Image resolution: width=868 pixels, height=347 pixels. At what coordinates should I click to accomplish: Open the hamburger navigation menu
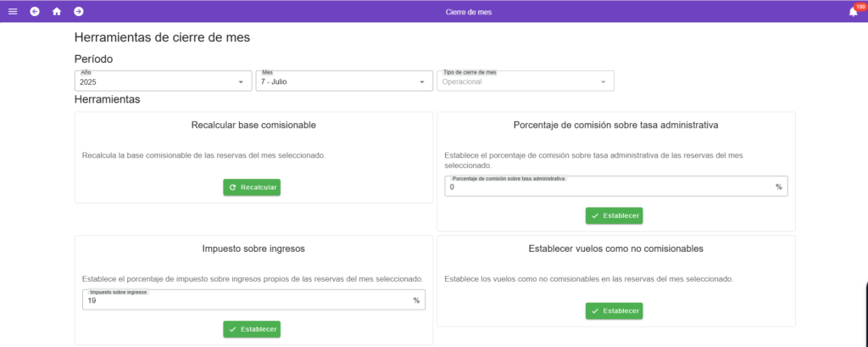(x=12, y=12)
